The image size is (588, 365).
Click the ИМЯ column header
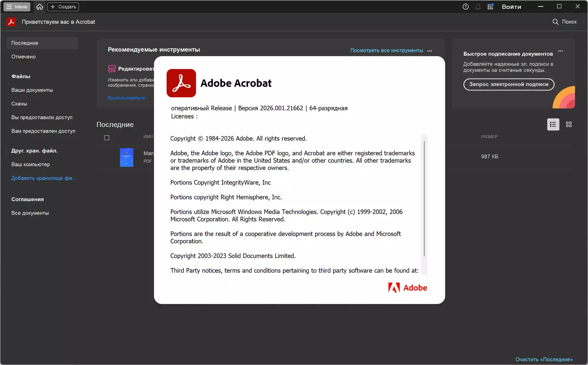click(148, 137)
